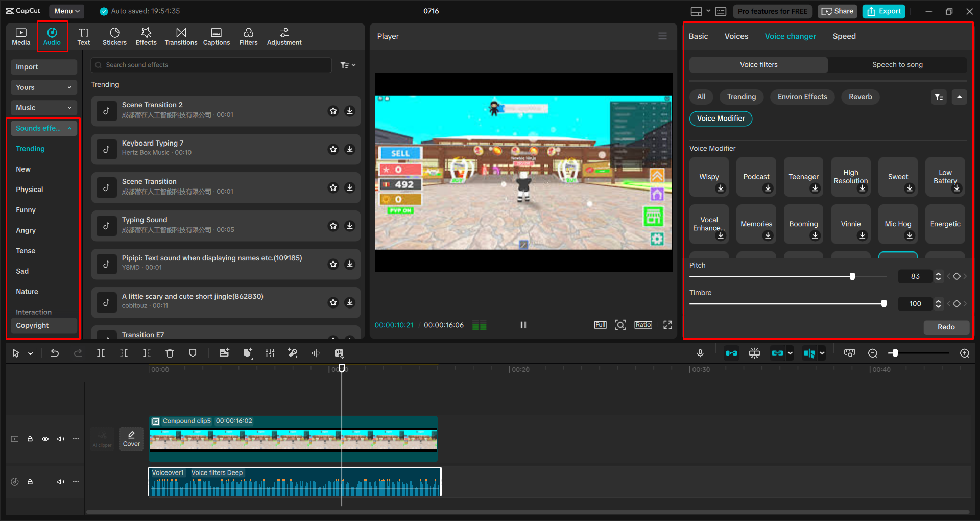Switch to the Speed tab

[x=844, y=36]
